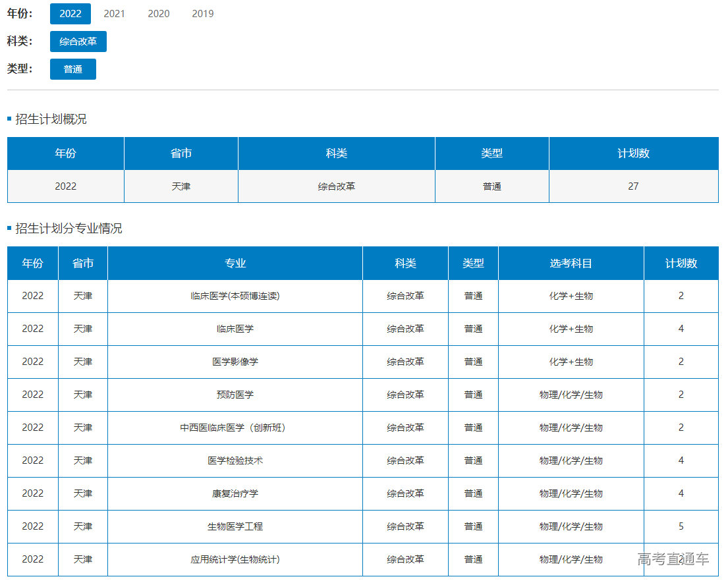Viewport: 728px width, 585px height.
Task: Click the 专业 column header
Action: 235,264
